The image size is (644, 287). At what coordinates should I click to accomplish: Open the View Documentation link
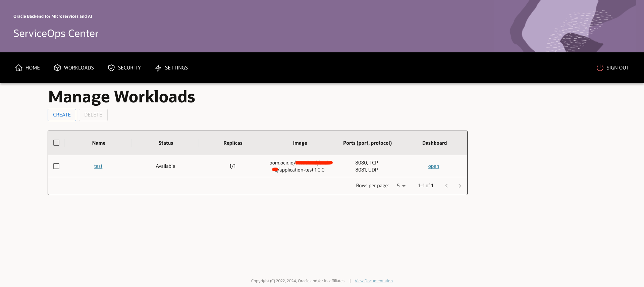(x=374, y=281)
